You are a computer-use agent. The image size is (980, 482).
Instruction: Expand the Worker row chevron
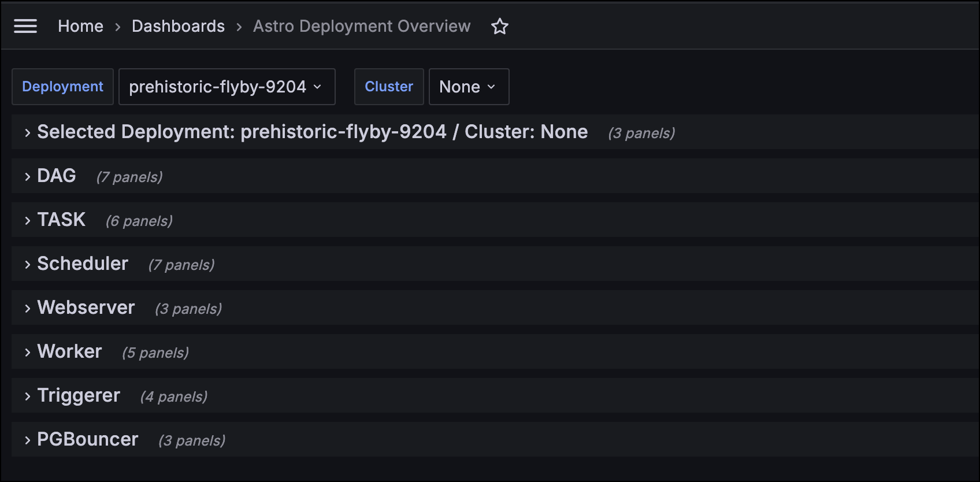[x=27, y=353]
